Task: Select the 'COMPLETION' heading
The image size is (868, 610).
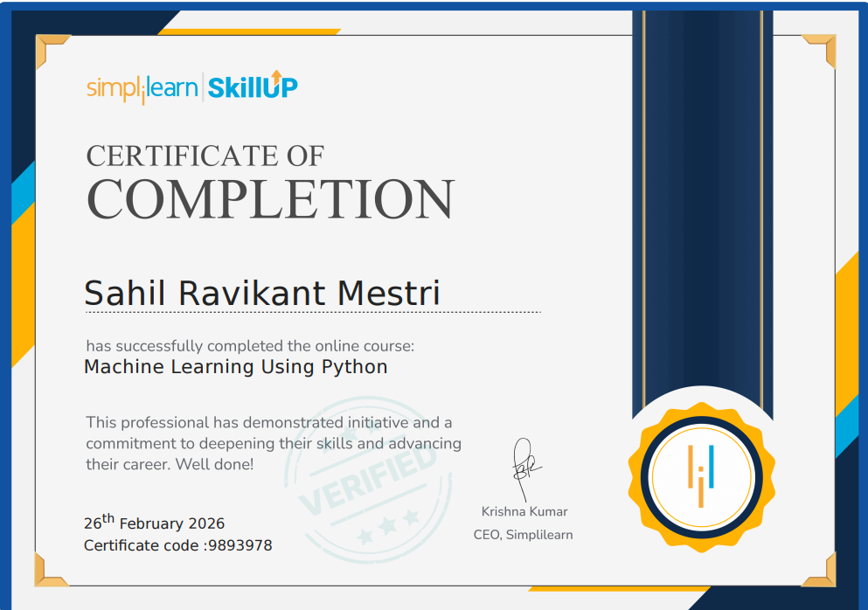Action: click(270, 199)
